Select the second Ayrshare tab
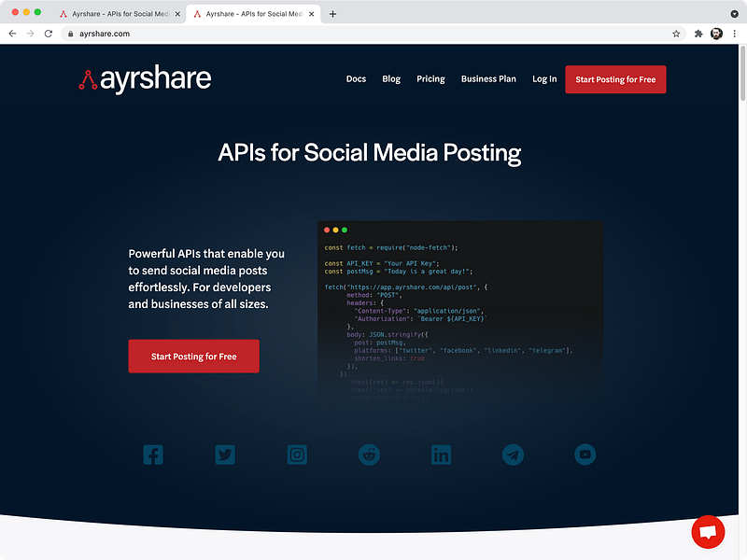 253,14
